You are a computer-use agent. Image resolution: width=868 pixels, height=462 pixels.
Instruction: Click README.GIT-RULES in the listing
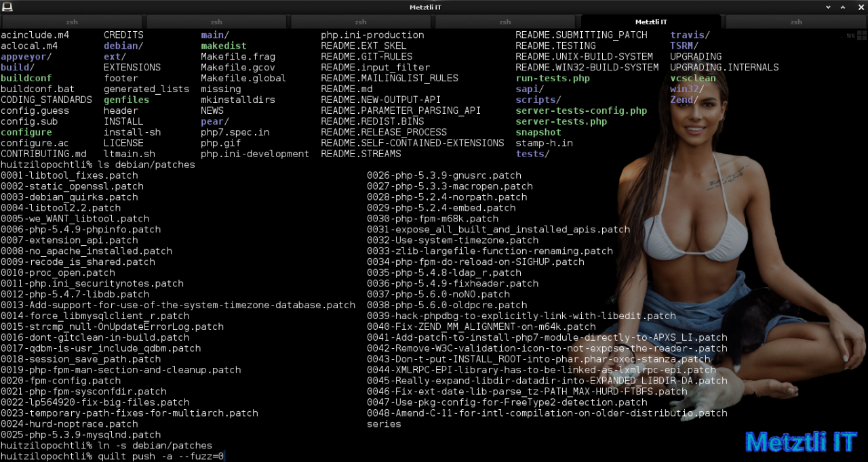click(367, 56)
